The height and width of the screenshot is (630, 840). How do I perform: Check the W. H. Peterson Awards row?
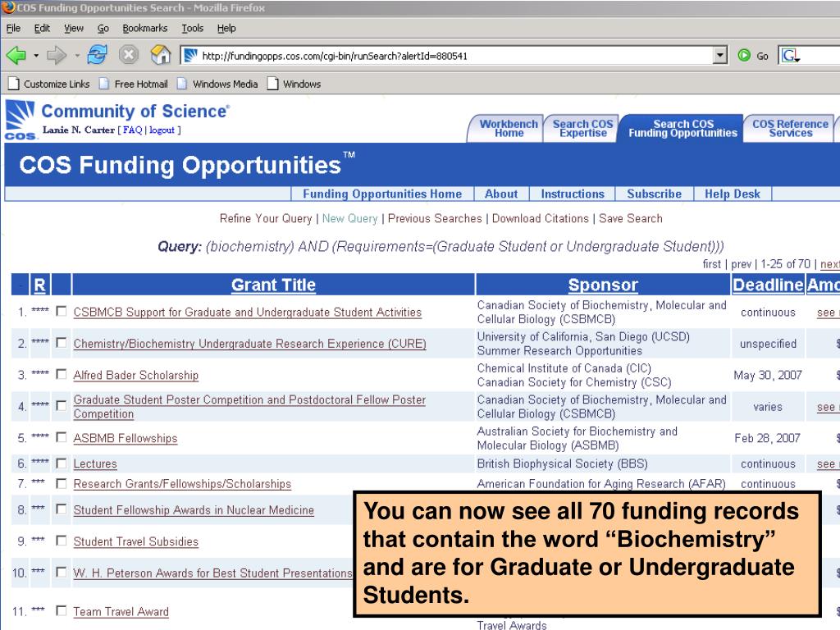62,572
